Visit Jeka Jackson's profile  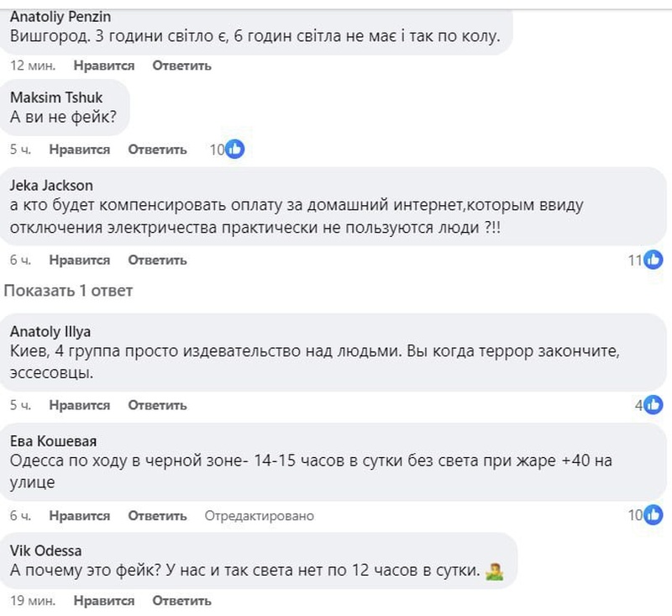pyautogui.click(x=51, y=186)
